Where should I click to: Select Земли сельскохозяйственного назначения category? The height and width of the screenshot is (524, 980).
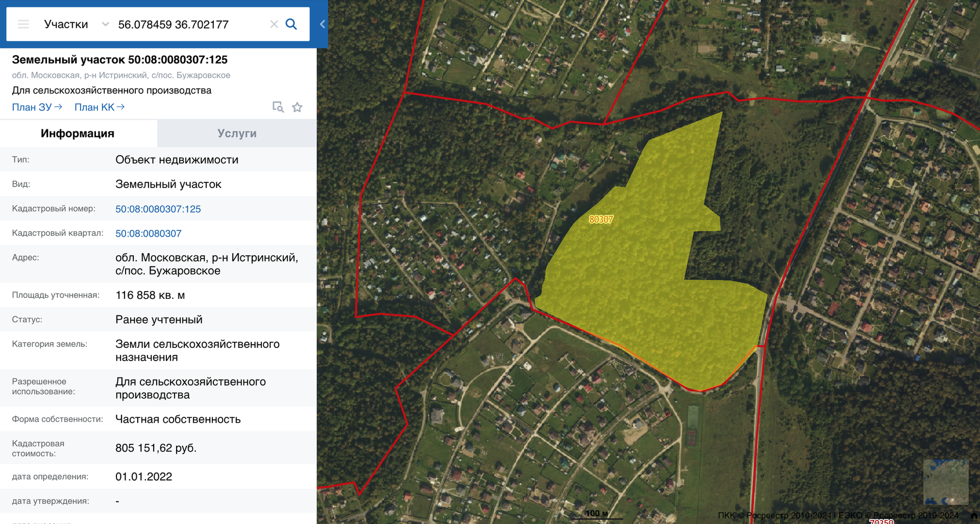(197, 350)
